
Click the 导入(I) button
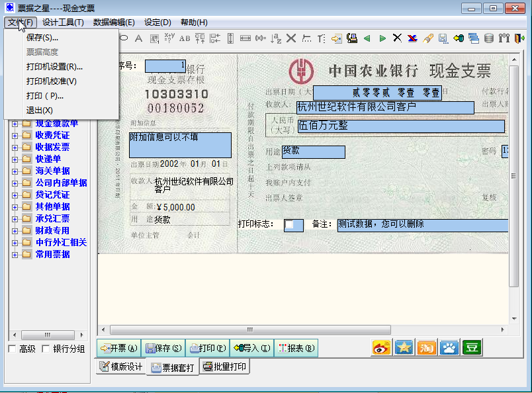point(252,348)
